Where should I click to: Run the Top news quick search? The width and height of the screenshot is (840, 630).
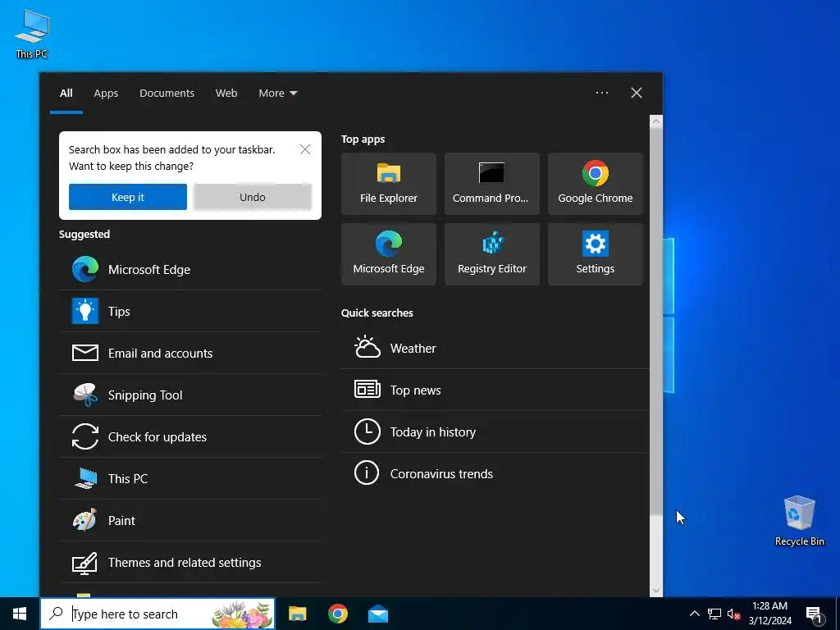tap(495, 390)
